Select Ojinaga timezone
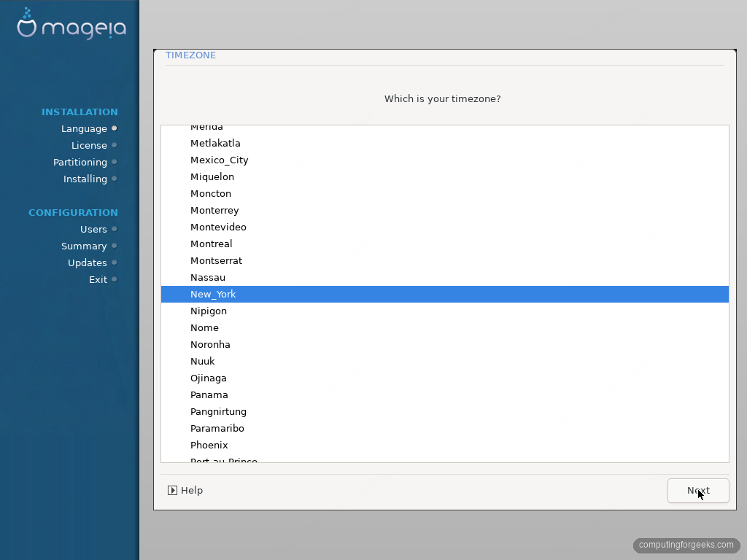 pyautogui.click(x=444, y=378)
